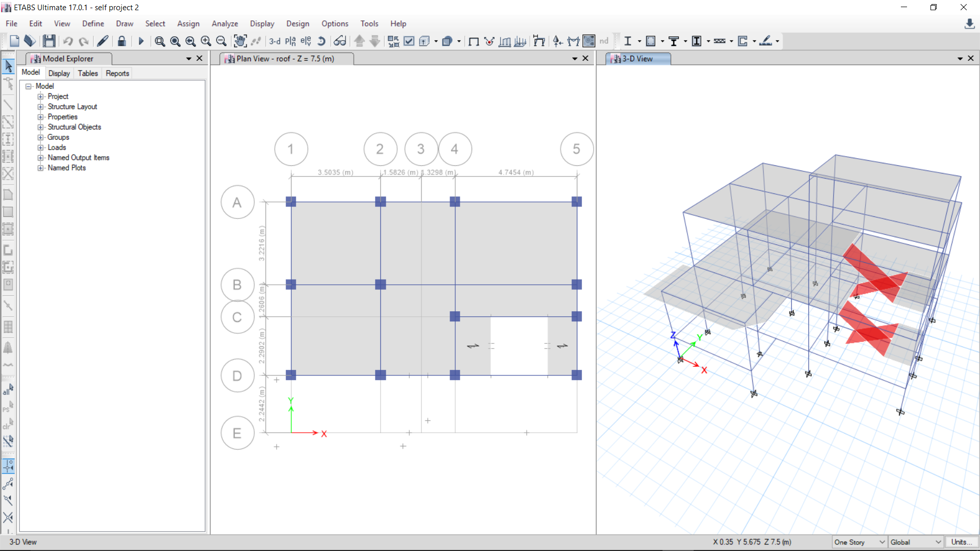The image size is (980, 551).
Task: Click grid bubble A in plan
Action: (237, 203)
